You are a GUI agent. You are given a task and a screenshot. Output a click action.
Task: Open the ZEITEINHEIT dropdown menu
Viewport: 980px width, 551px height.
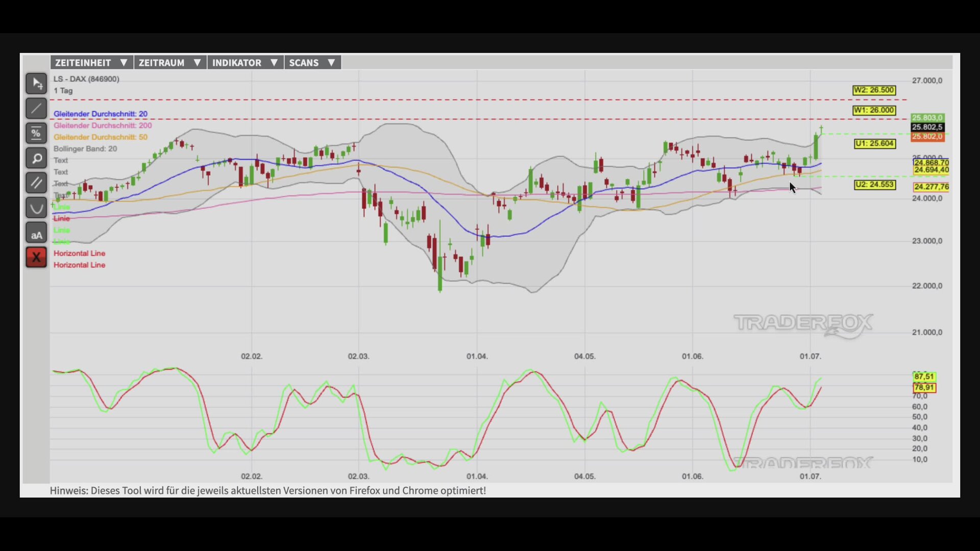click(92, 63)
